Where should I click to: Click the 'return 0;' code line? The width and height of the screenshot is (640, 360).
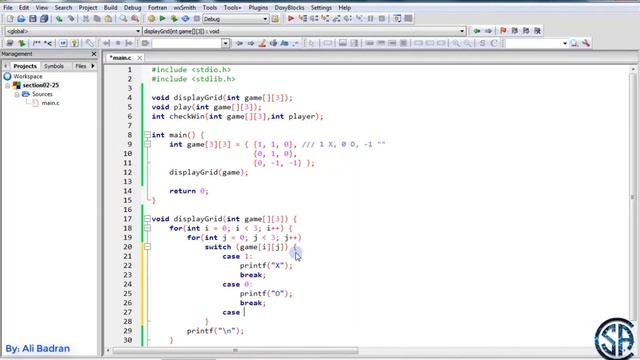(189, 191)
